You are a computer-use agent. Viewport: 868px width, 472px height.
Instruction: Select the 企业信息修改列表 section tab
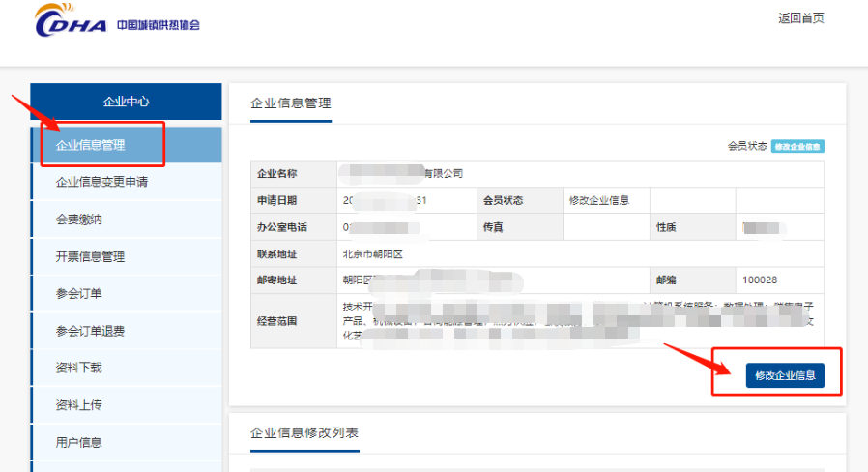click(x=304, y=433)
